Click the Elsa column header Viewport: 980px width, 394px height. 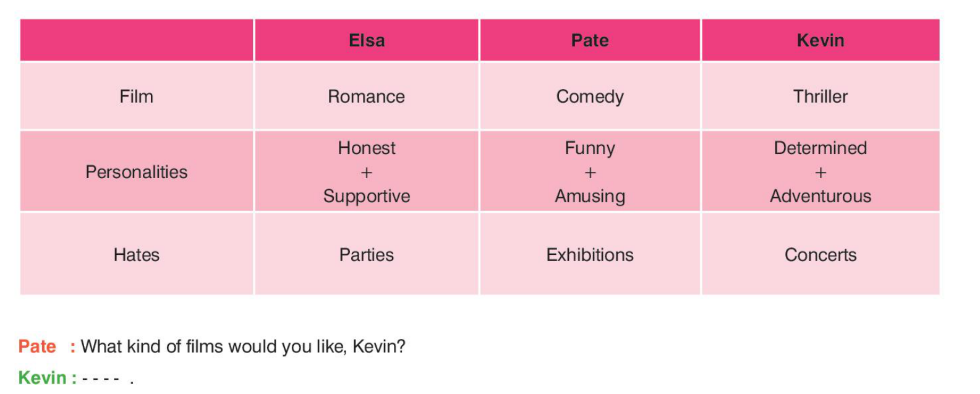[367, 41]
